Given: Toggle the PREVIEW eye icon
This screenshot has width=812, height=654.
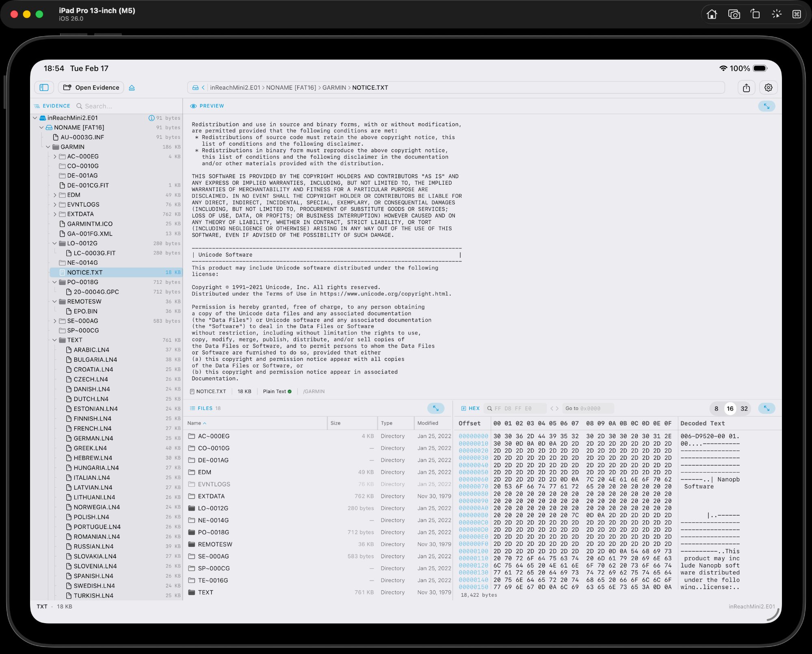Looking at the screenshot, I should coord(193,106).
